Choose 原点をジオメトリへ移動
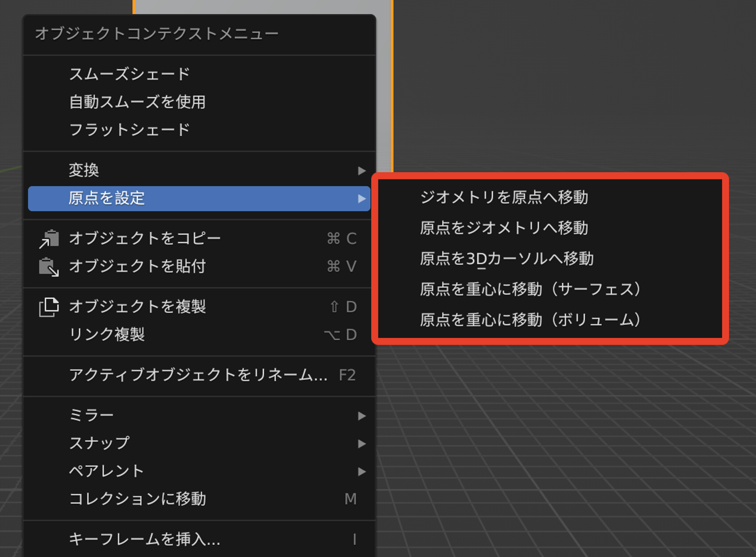Screen dimensions: 756x557 [550, 228]
